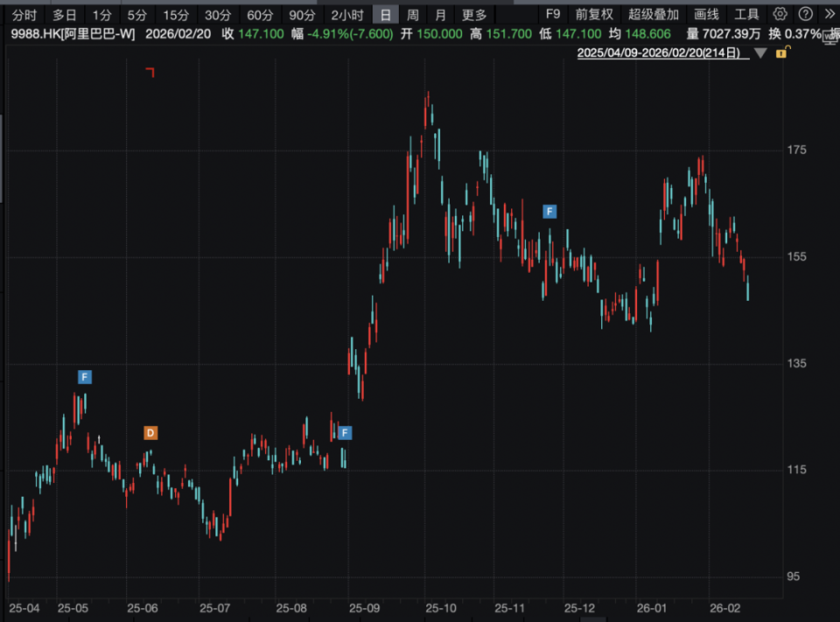The height and width of the screenshot is (622, 840).
Task: Click the monitor icon beside turnover rate
Action: (x=831, y=37)
